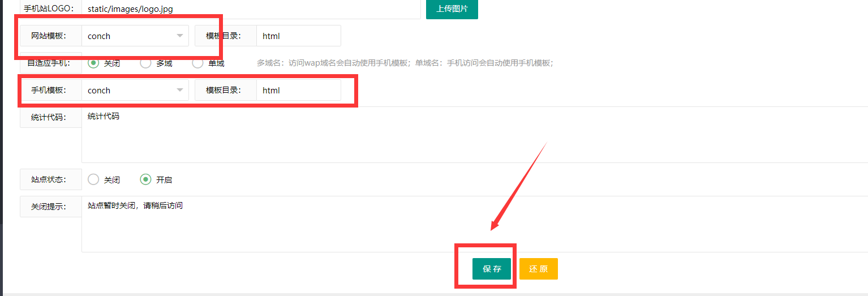This screenshot has height=296, width=868.
Task: Click the 还原 reset button
Action: click(x=539, y=269)
